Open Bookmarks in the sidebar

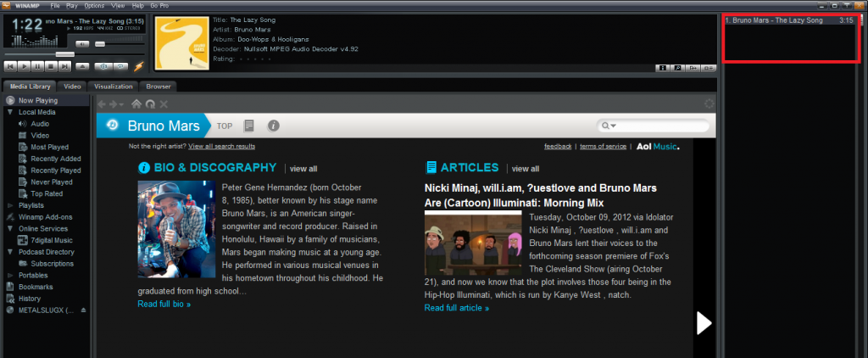(x=36, y=287)
